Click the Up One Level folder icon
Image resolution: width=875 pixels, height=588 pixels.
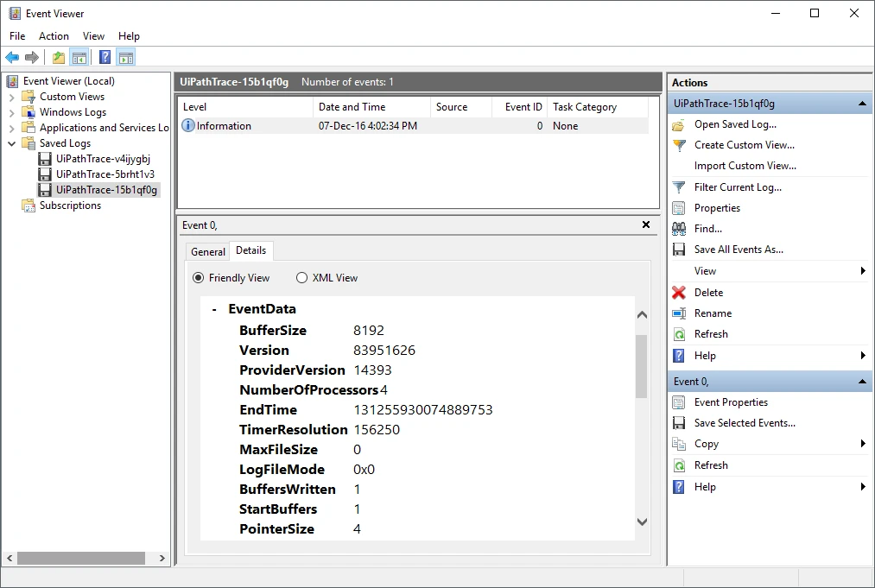tap(59, 57)
